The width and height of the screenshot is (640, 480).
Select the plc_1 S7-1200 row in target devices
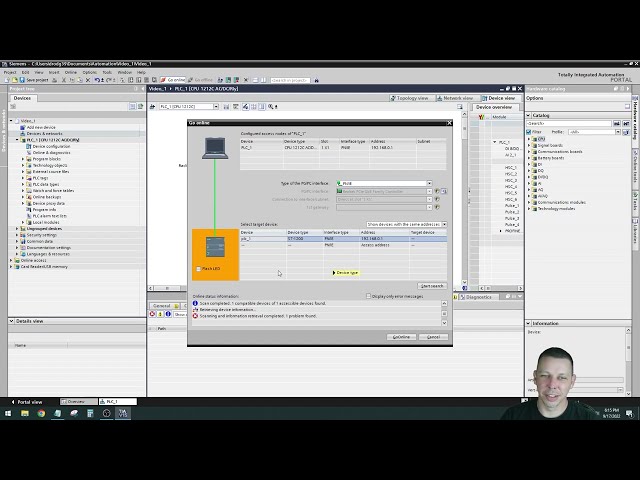point(343,238)
